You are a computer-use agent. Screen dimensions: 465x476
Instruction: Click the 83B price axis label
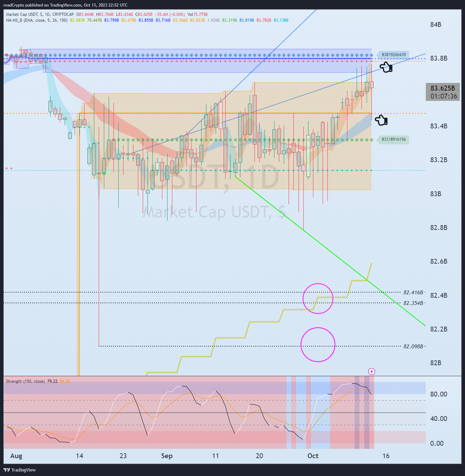point(436,194)
